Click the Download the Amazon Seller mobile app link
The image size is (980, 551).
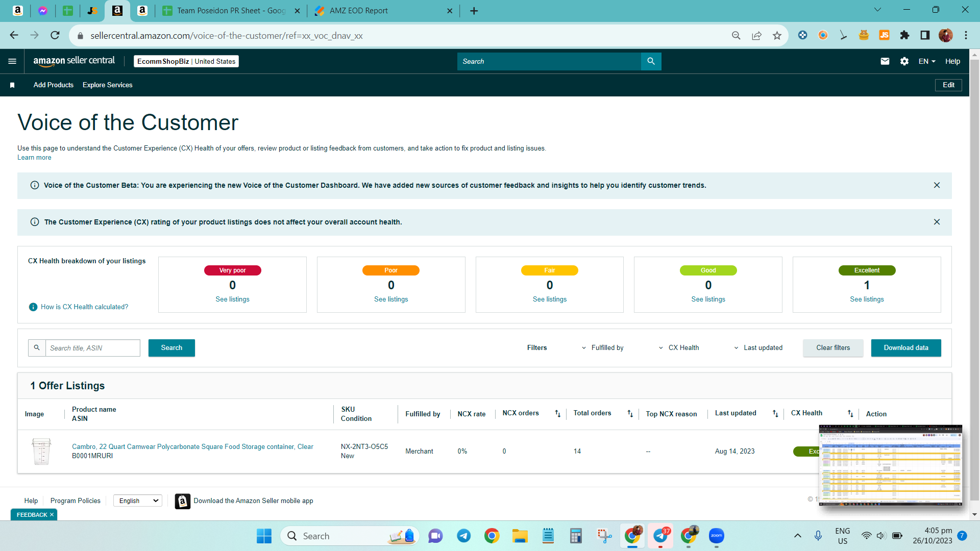(x=253, y=500)
